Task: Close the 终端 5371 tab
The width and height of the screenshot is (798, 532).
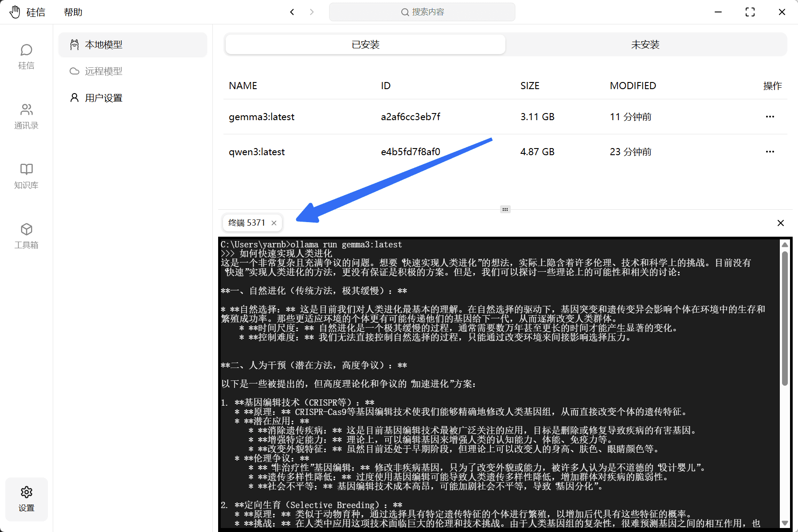Action: tap(274, 223)
